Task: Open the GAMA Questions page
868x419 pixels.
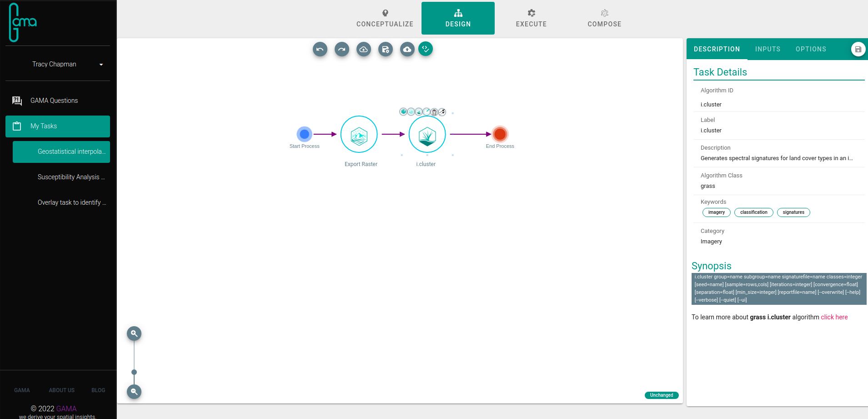Action: tap(54, 101)
